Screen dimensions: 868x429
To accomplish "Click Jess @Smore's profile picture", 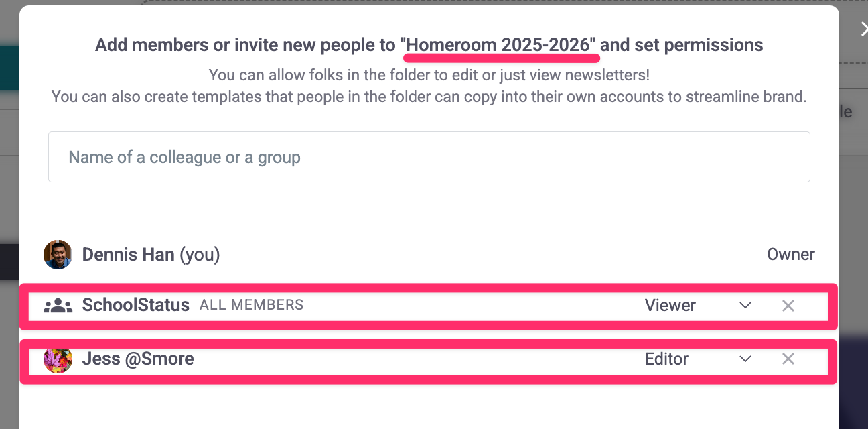I will pos(58,359).
